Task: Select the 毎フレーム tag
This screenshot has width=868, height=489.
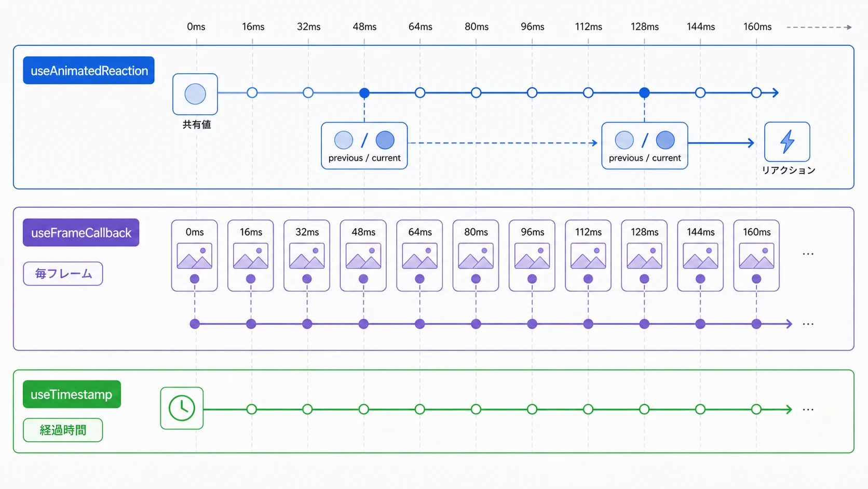Action: (x=63, y=274)
